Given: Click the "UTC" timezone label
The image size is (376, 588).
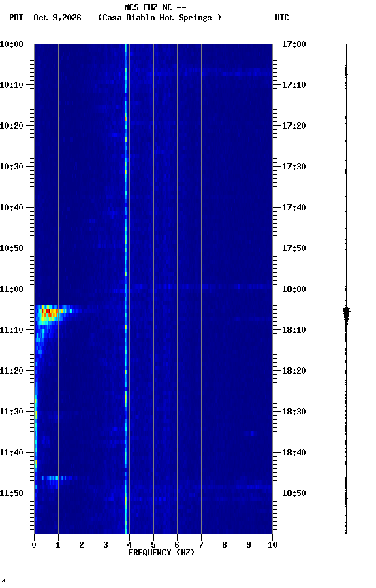Looking at the screenshot, I should [282, 18].
